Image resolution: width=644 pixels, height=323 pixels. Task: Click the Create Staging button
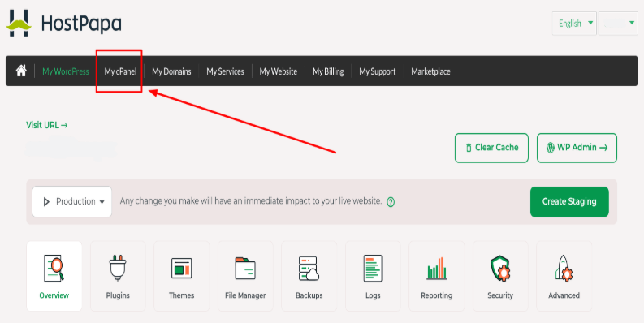[569, 201]
